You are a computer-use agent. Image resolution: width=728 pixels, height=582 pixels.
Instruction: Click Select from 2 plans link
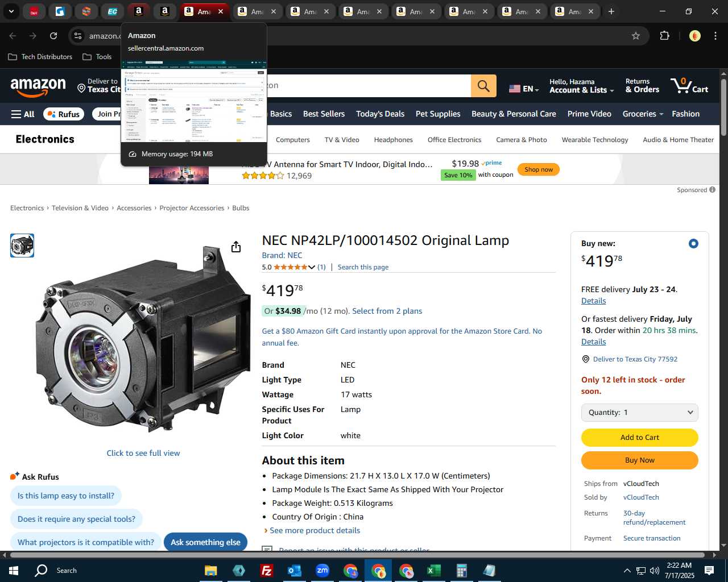[x=387, y=311]
